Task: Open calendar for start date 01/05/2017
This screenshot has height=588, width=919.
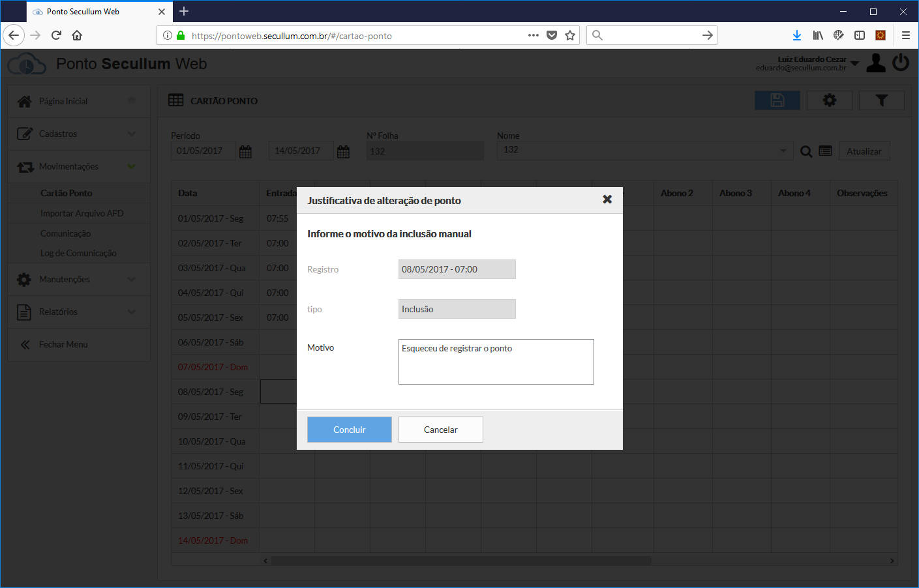Action: click(245, 151)
